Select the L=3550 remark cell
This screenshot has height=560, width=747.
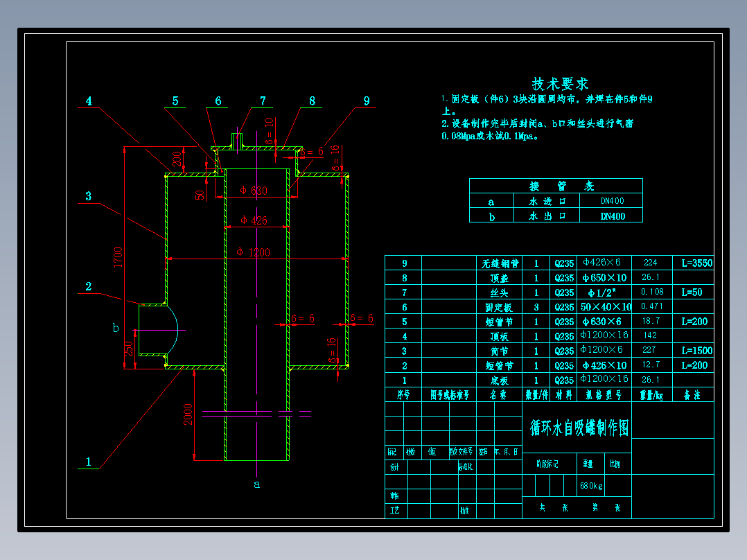(x=694, y=263)
